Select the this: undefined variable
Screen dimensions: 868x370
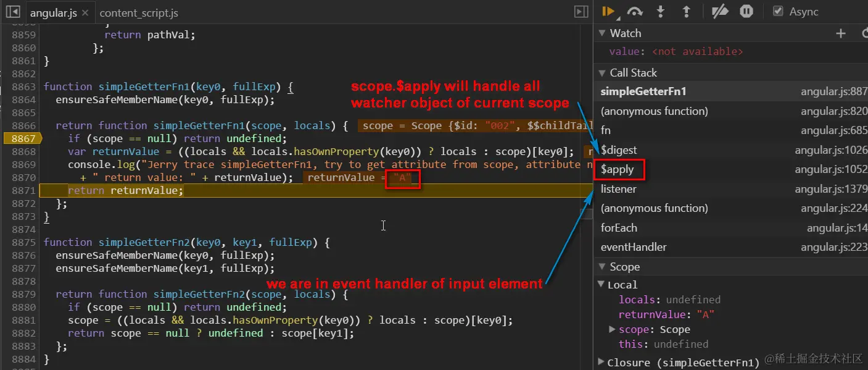coord(663,344)
